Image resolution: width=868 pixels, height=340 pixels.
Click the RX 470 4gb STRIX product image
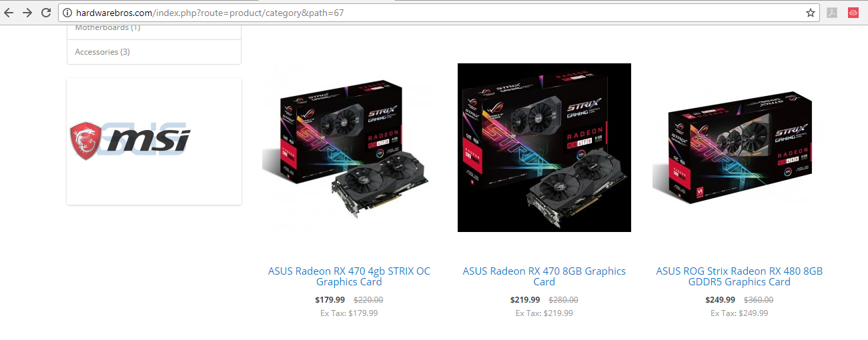(349, 148)
